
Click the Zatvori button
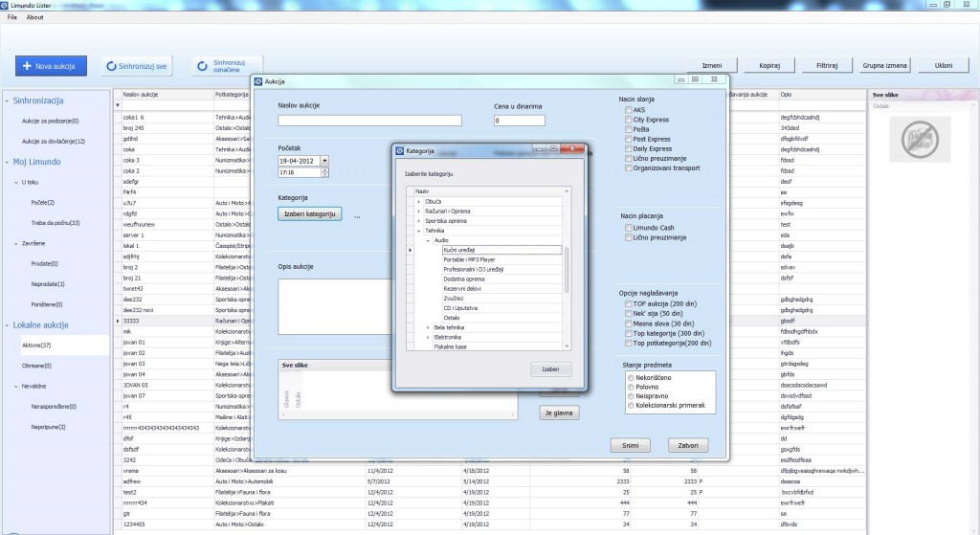click(688, 446)
